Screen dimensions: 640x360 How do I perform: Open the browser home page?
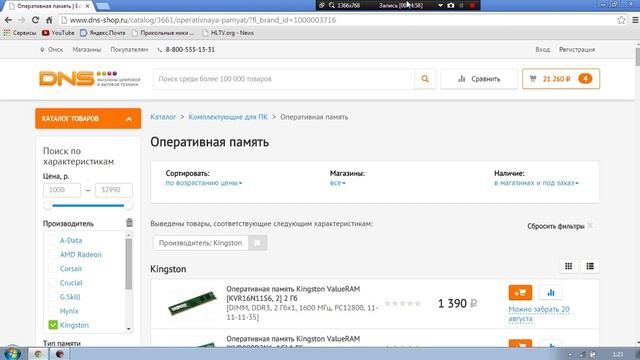[x=49, y=20]
